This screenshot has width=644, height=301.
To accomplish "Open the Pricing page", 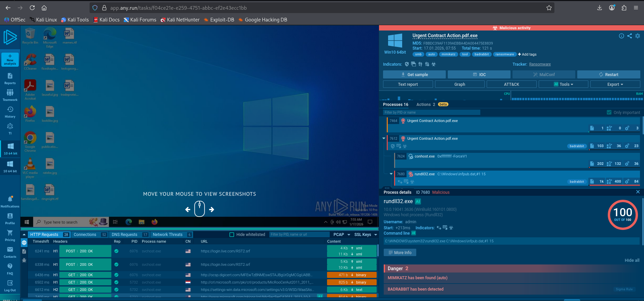I will click(10, 235).
